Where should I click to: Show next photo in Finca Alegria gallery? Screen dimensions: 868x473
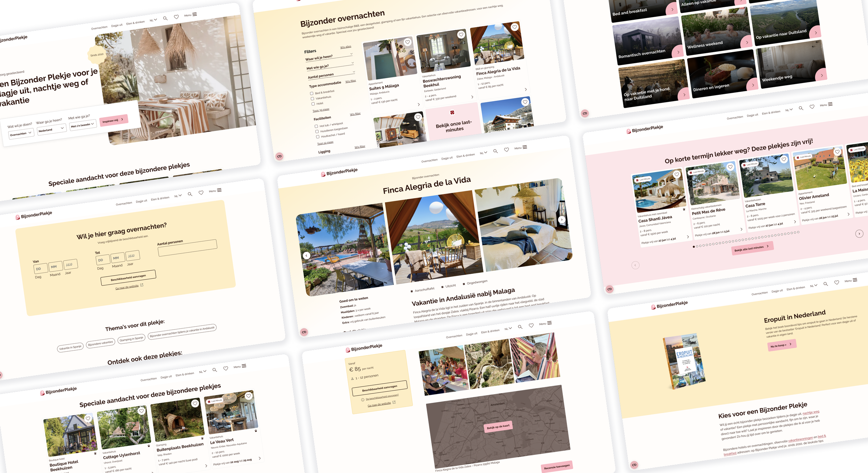click(x=562, y=220)
